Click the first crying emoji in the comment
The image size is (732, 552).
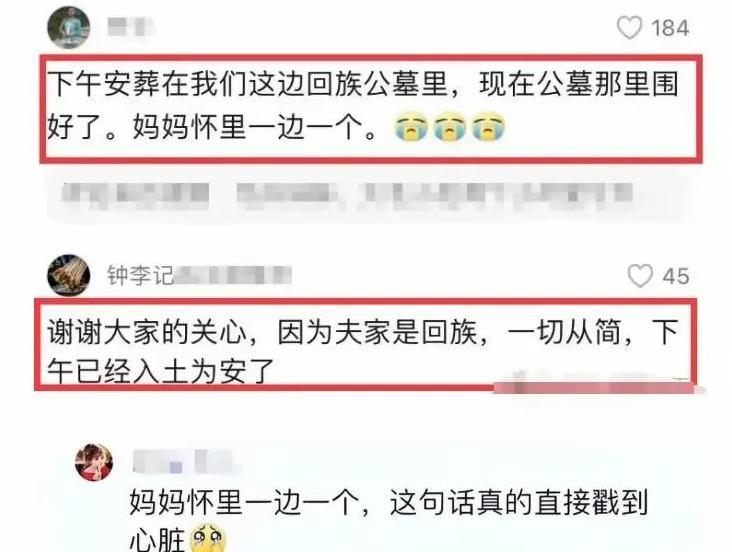coord(411,127)
